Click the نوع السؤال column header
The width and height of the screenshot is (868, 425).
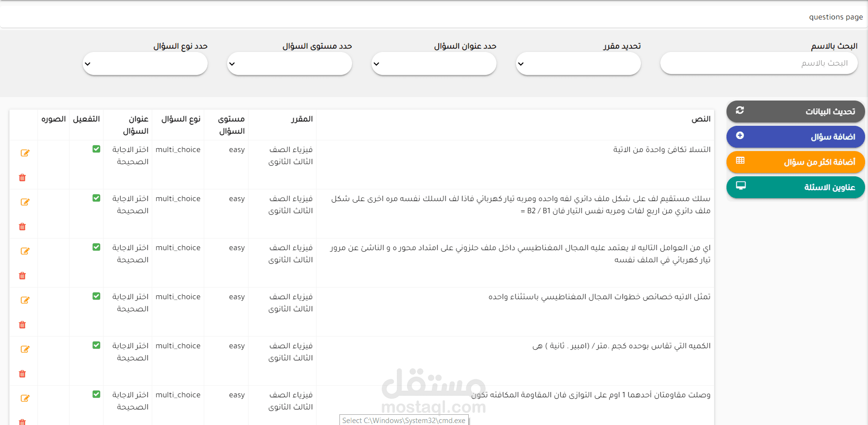[181, 119]
